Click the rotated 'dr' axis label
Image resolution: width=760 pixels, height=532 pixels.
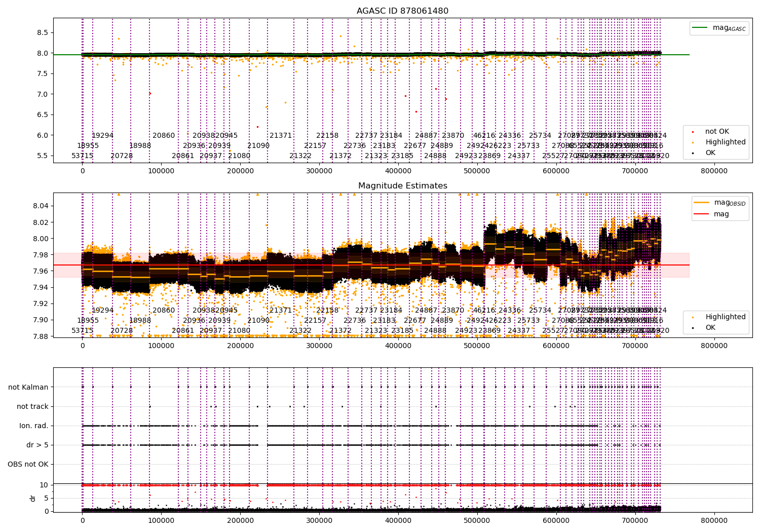[x=33, y=498]
